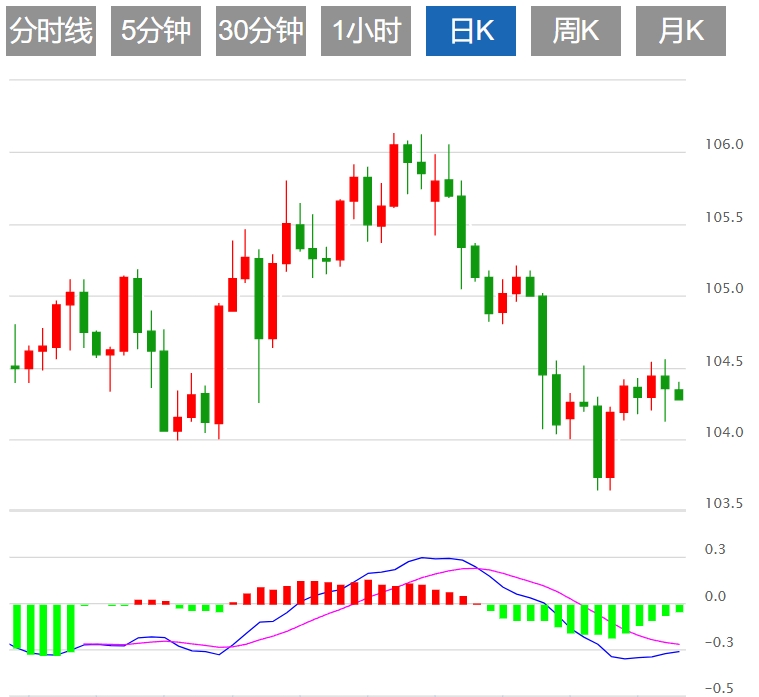Show the 1小时 chart
The height and width of the screenshot is (697, 759).
point(366,31)
